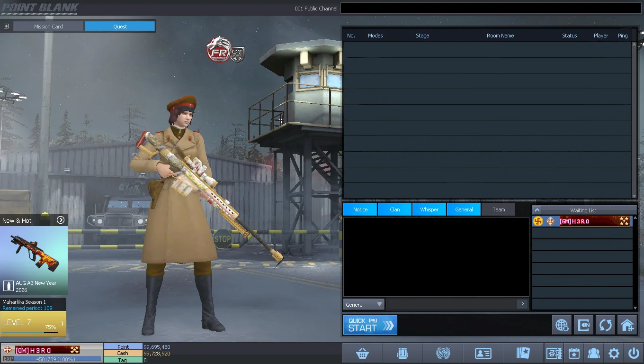
Task: Click the chat message input field
Action: tap(451, 304)
